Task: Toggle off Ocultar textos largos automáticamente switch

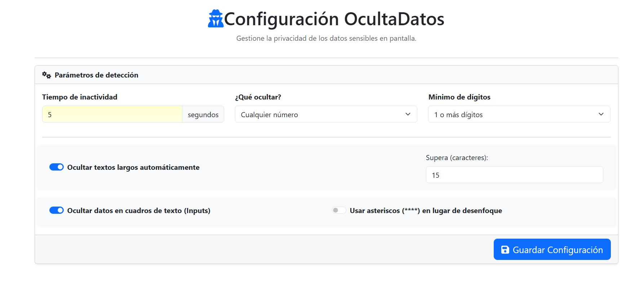Action: point(57,167)
